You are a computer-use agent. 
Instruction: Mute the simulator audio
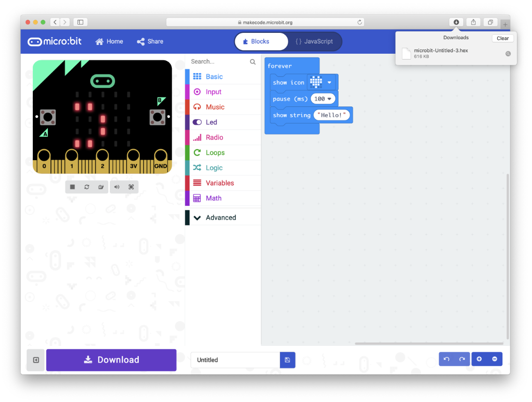pyautogui.click(x=117, y=187)
